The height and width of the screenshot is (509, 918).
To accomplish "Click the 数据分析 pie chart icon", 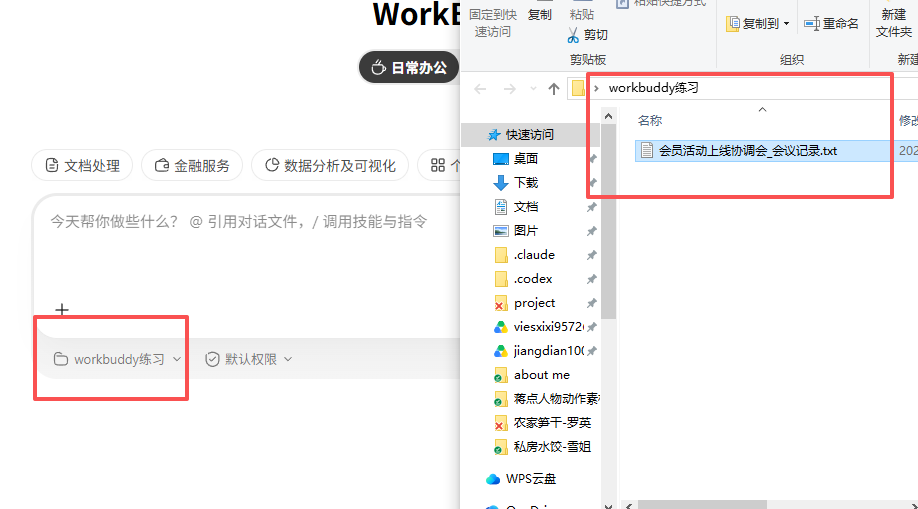I will click(x=272, y=165).
